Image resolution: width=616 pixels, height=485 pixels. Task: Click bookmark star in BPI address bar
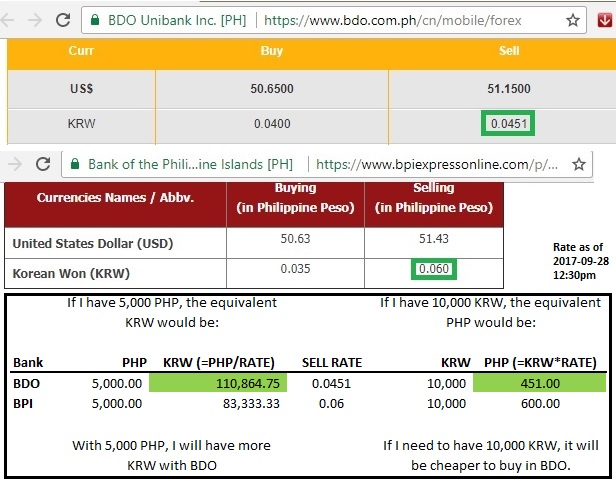point(579,164)
